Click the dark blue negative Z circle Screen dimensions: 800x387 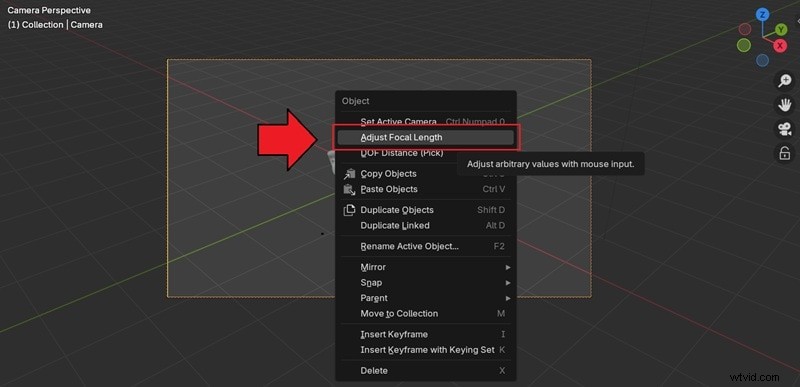[763, 61]
